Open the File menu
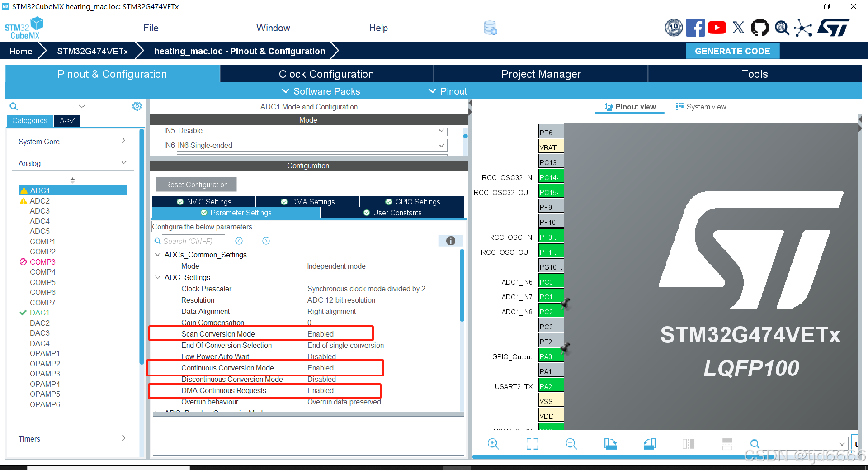 (151, 28)
